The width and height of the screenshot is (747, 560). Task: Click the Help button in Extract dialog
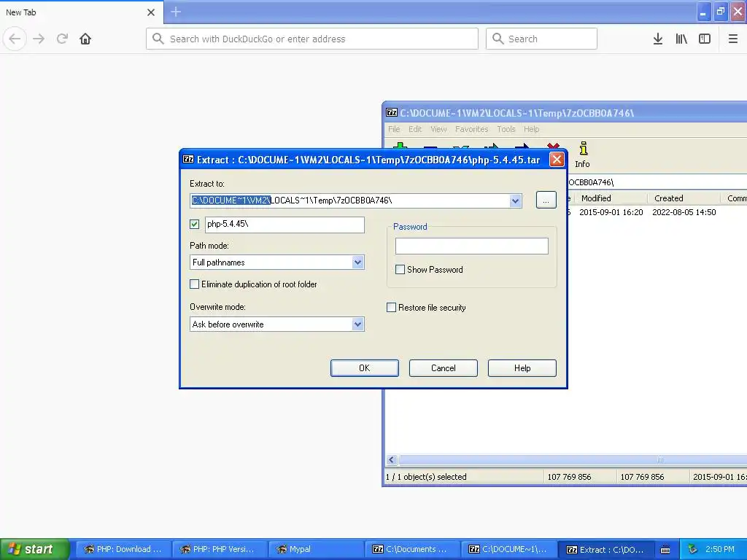pos(522,368)
